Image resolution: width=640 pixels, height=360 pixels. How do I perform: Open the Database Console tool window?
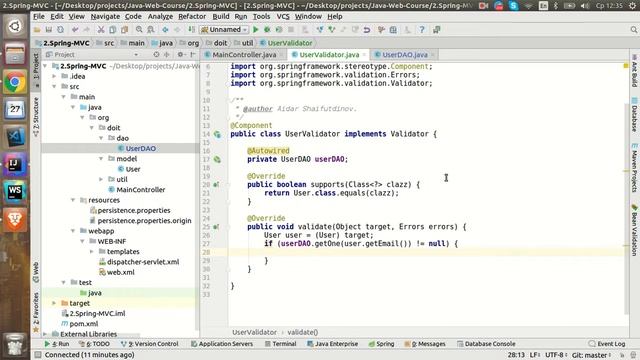coord(486,344)
